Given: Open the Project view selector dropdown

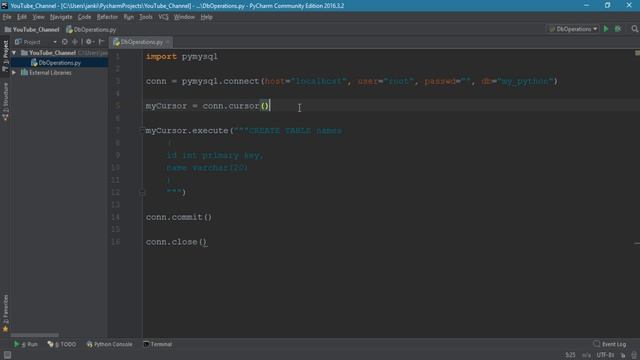Looking at the screenshot, I should 36,42.
